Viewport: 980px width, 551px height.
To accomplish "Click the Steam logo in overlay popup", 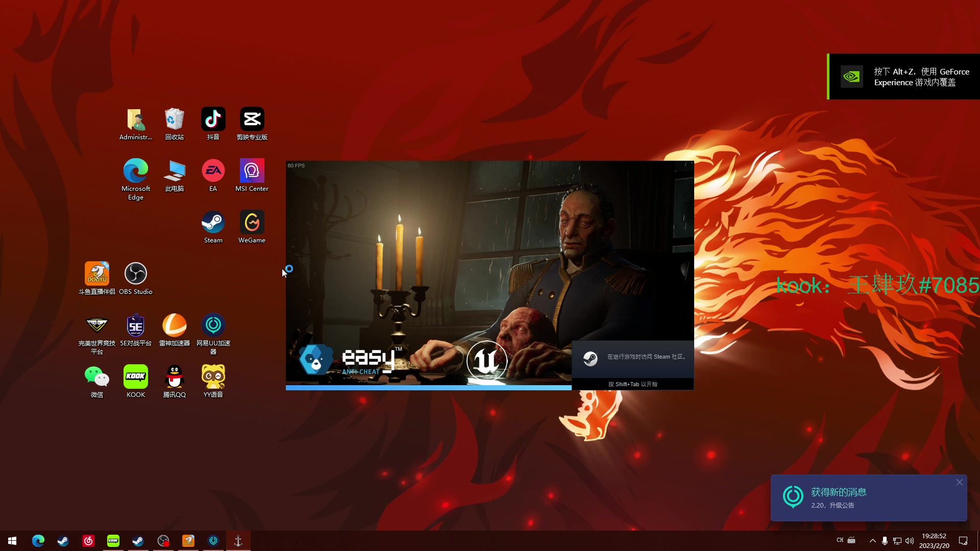I will click(x=591, y=359).
